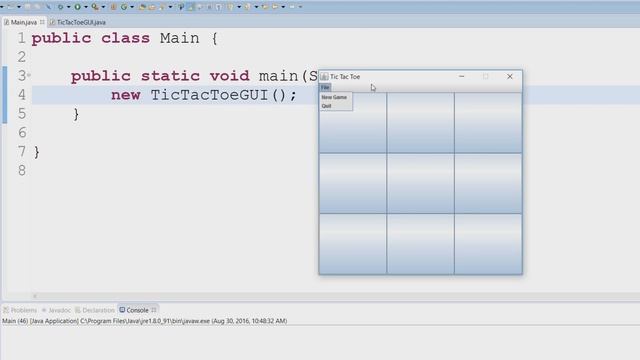Close the Console view tab
The height and width of the screenshot is (360, 640).
[x=153, y=310]
